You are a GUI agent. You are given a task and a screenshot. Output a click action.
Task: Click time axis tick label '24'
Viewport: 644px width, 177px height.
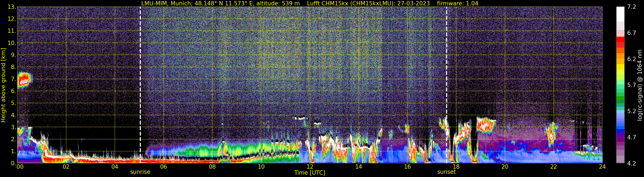coord(602,167)
